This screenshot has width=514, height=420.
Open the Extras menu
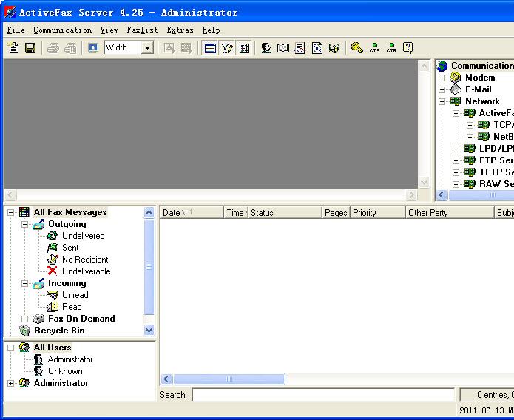180,30
